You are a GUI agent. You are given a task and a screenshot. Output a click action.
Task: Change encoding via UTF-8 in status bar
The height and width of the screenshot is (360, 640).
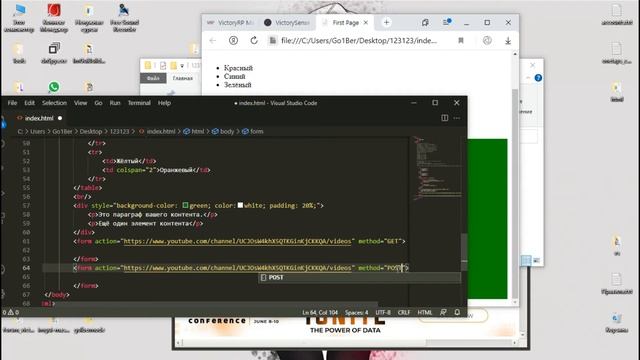(383, 312)
